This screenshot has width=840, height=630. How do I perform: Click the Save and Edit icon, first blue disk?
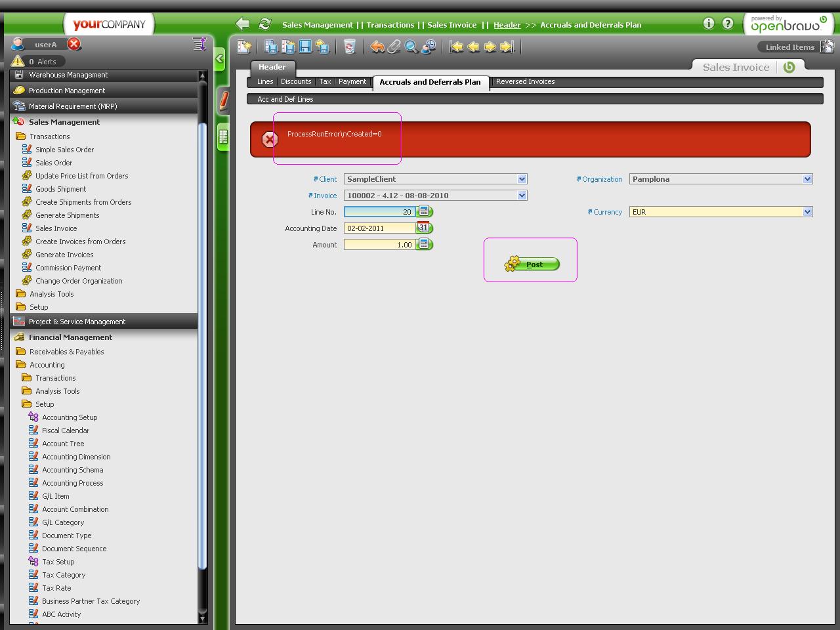point(270,47)
